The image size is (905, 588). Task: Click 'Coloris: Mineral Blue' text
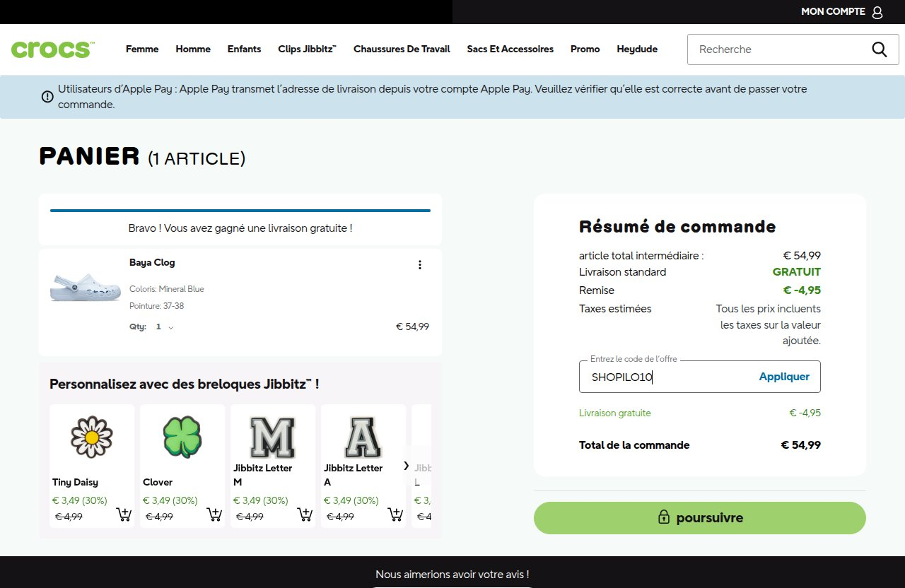point(167,289)
